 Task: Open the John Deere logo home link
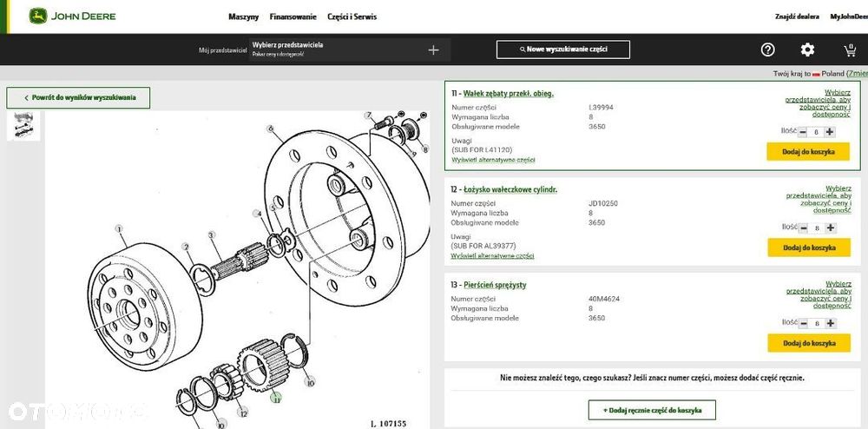[73, 16]
